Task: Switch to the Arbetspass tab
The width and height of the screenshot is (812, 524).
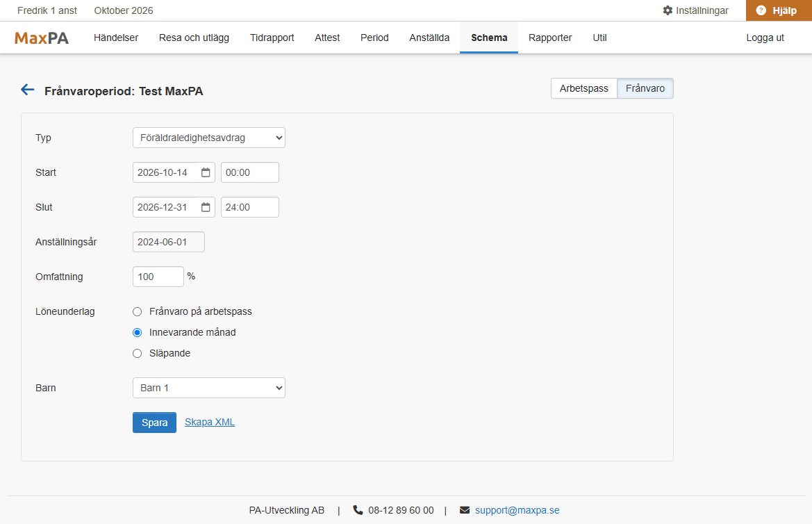Action: click(584, 88)
